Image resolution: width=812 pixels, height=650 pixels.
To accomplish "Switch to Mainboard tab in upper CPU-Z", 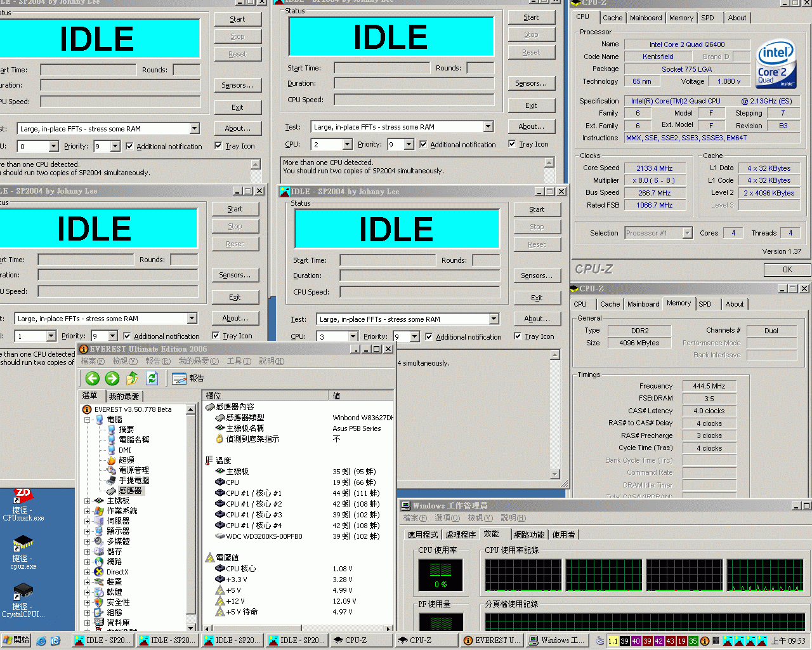I will coord(646,18).
